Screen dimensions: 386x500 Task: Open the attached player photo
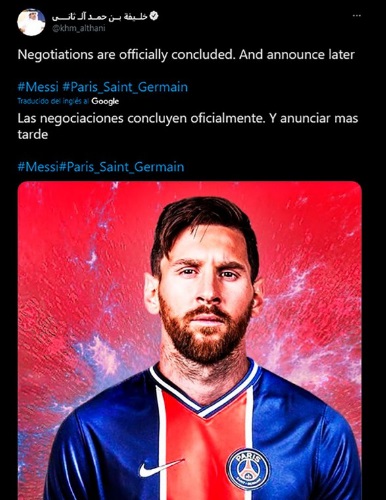189,340
